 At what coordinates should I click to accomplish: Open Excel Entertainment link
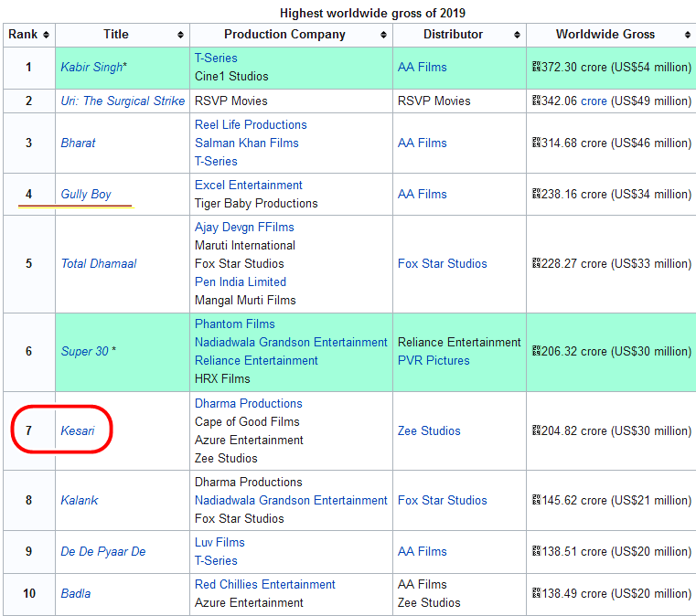point(249,185)
